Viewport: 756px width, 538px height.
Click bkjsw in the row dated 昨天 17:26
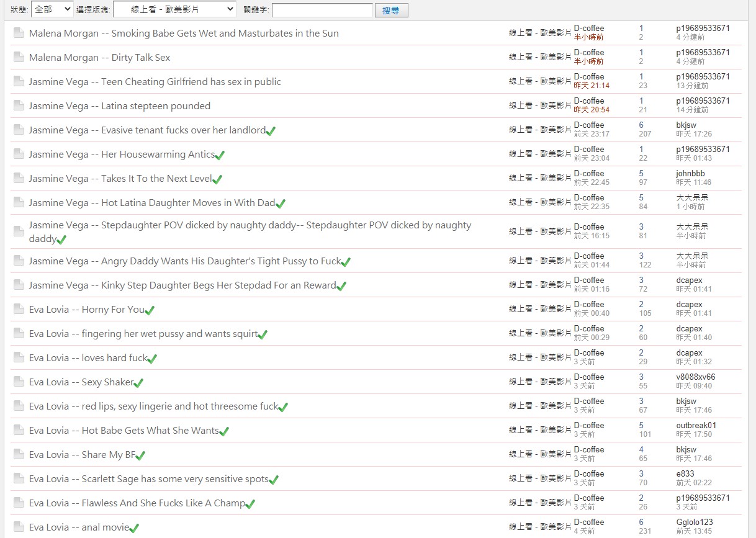[x=686, y=125]
